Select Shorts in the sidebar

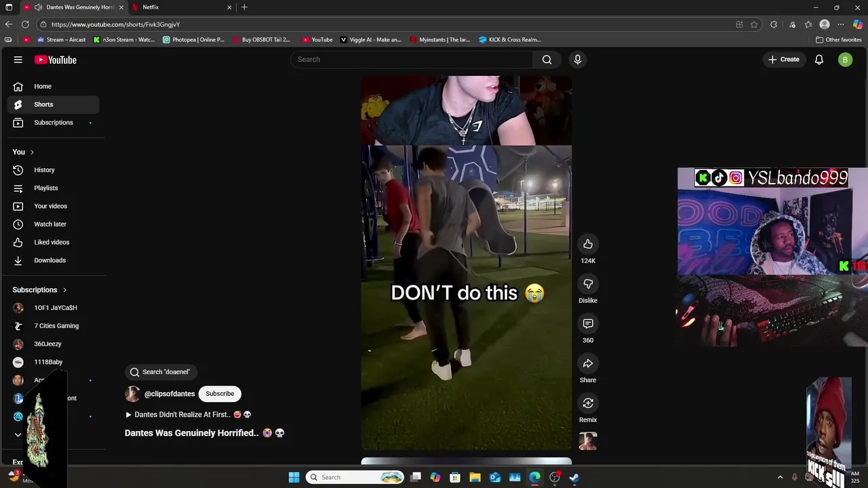coord(54,104)
